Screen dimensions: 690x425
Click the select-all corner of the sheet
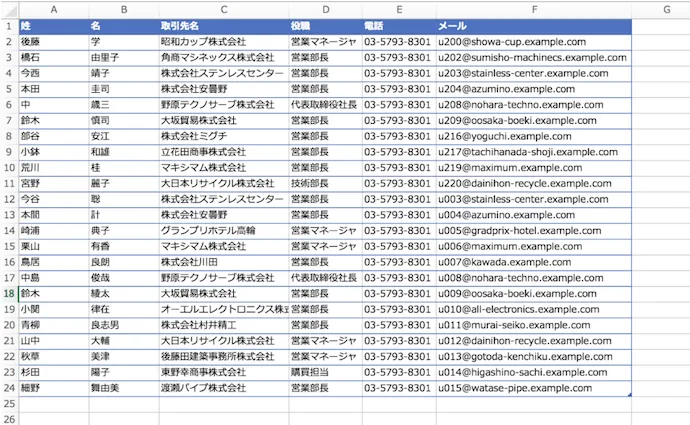point(8,8)
